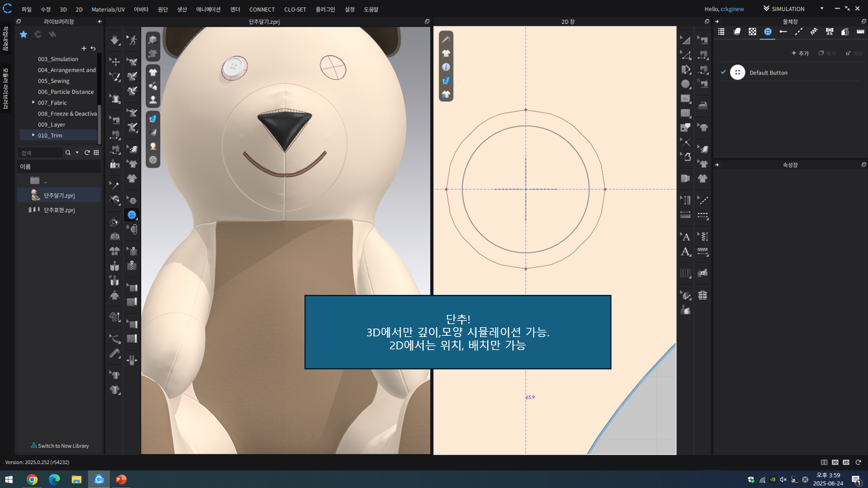This screenshot has height=488, width=868.
Task: Toggle garment display in 2D window
Action: [446, 53]
